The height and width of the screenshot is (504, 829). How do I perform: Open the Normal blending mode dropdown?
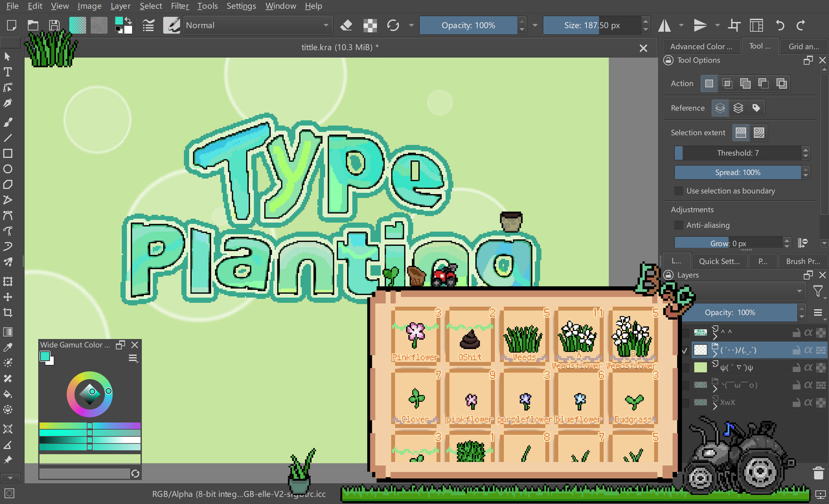tap(258, 25)
